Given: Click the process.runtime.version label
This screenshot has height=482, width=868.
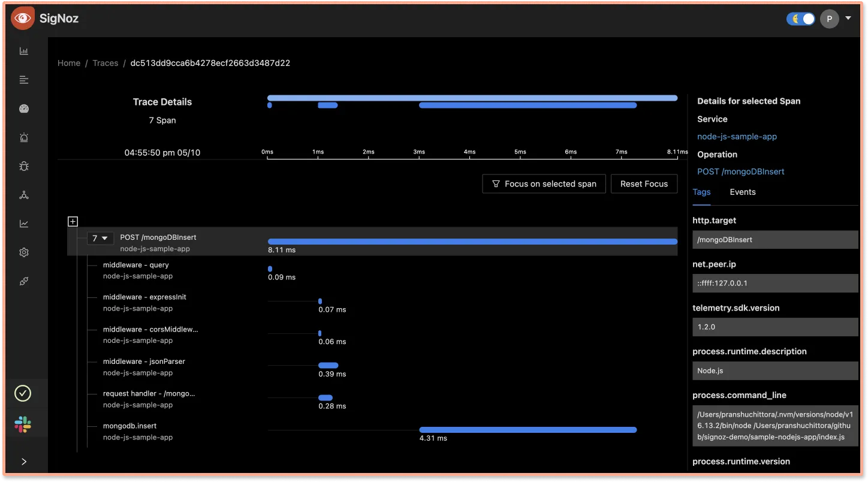Looking at the screenshot, I should [741, 462].
